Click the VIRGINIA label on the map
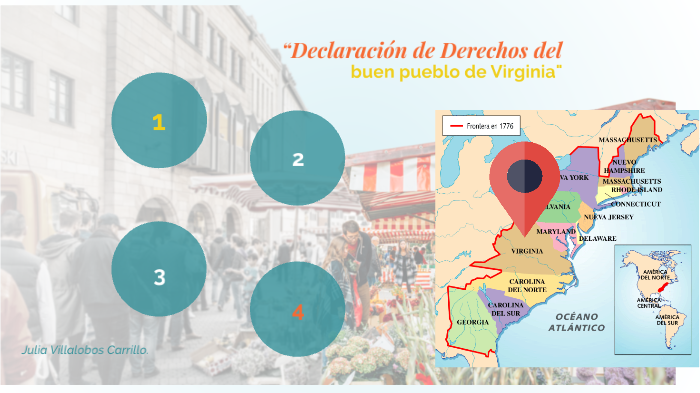This screenshot has width=700, height=393. tap(527, 251)
